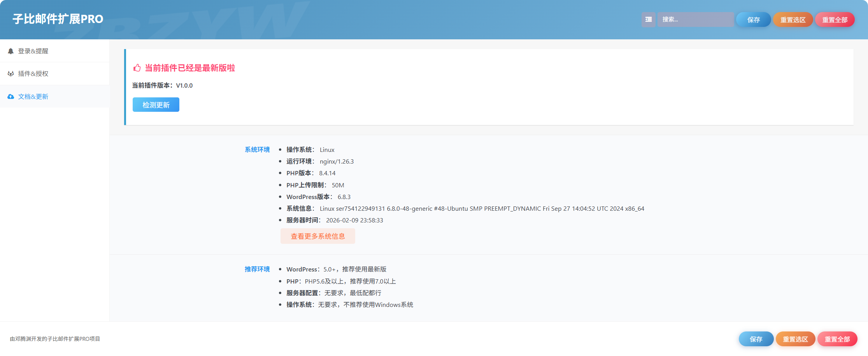868x356 pixels.
Task: Open the 插件&授权 sidebar tab
Action: 54,74
